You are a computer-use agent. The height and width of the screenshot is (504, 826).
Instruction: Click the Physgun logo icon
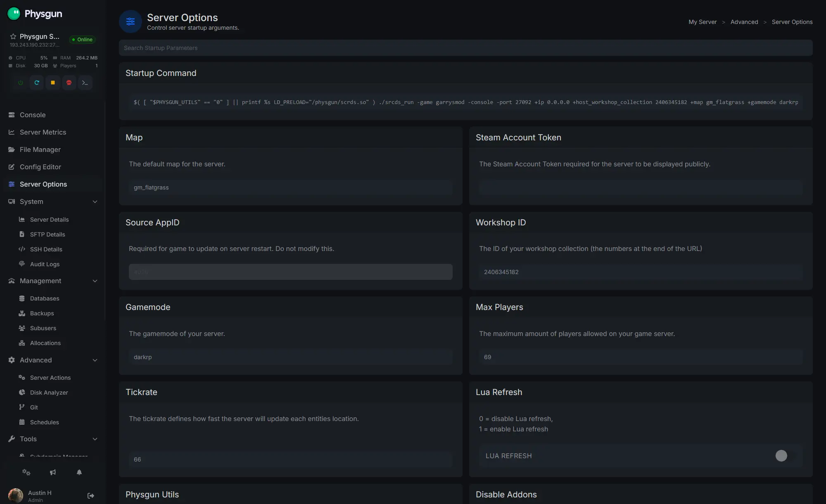[x=14, y=14]
